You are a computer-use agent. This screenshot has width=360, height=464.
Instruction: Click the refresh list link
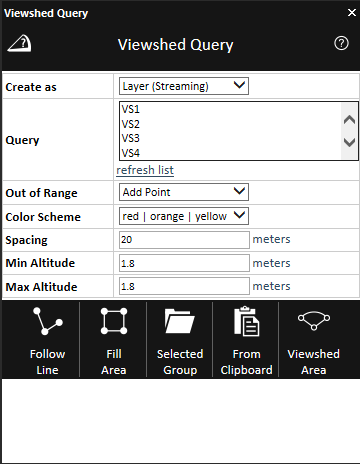pos(145,170)
